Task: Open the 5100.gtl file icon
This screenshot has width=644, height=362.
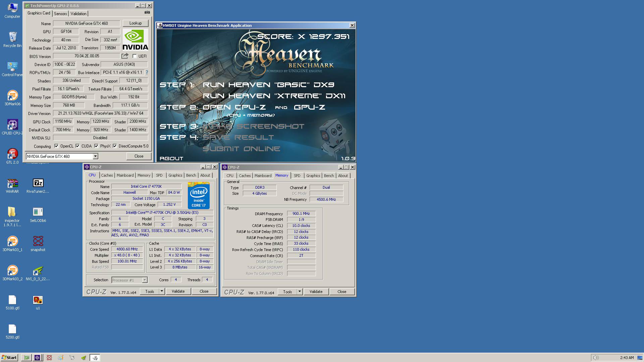Action: pos(12,302)
